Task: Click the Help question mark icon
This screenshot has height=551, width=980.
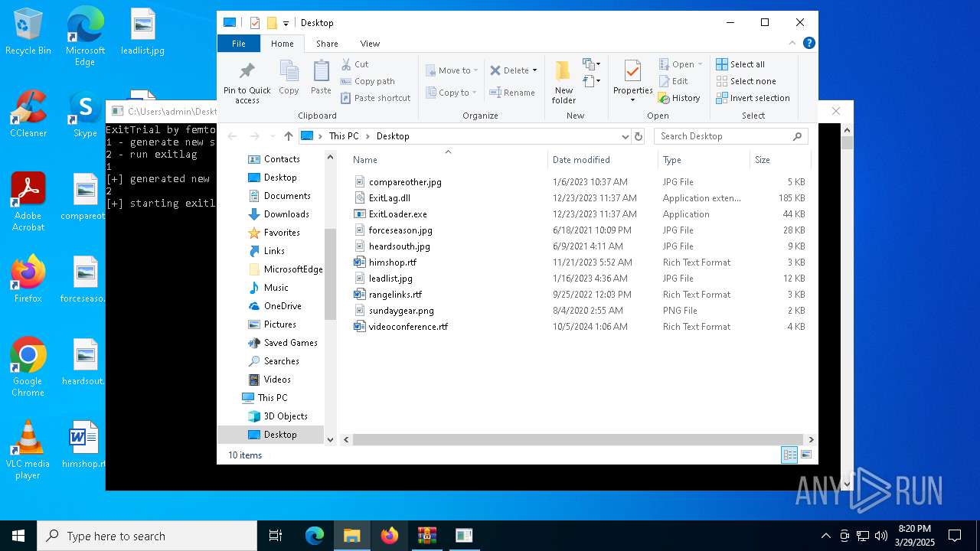Action: (x=808, y=44)
